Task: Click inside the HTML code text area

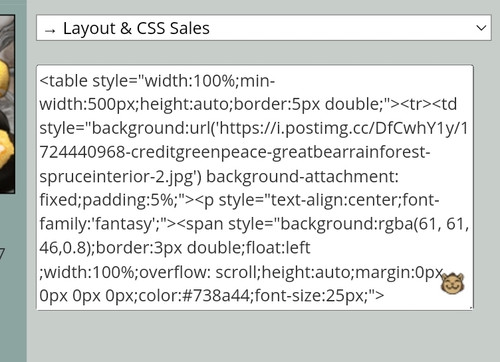Action: (255, 188)
